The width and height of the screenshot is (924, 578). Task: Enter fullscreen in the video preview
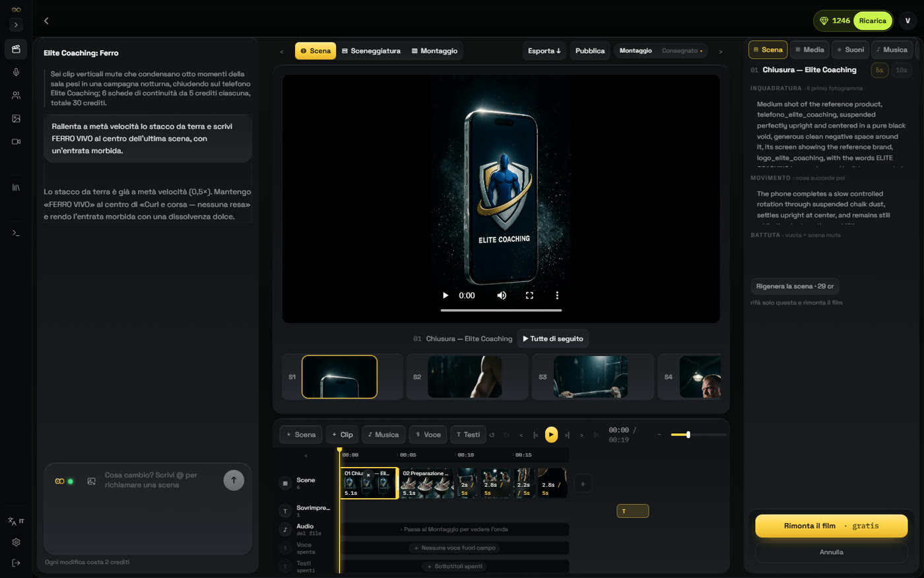pos(529,295)
